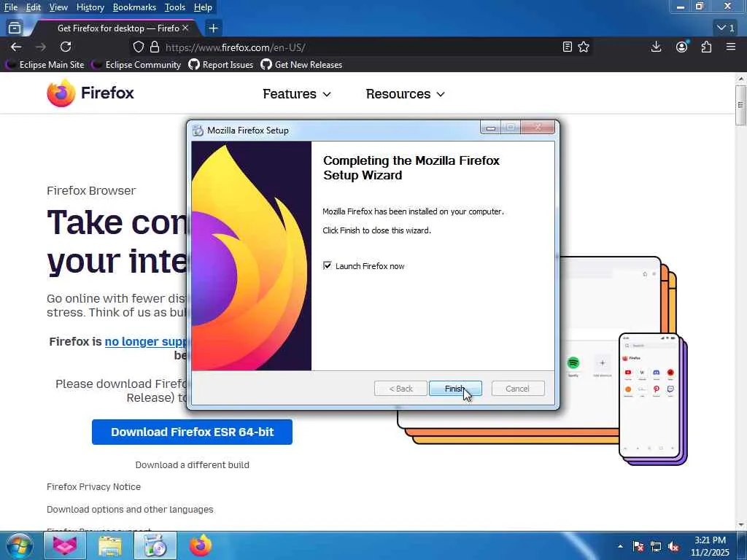
Task: Open Eclipse Community bookmark
Action: pos(136,65)
